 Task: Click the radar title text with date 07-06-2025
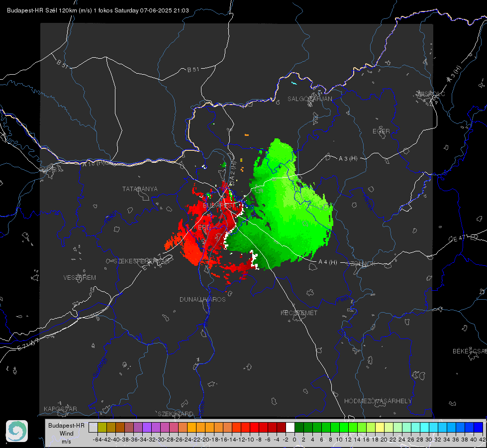click(98, 10)
